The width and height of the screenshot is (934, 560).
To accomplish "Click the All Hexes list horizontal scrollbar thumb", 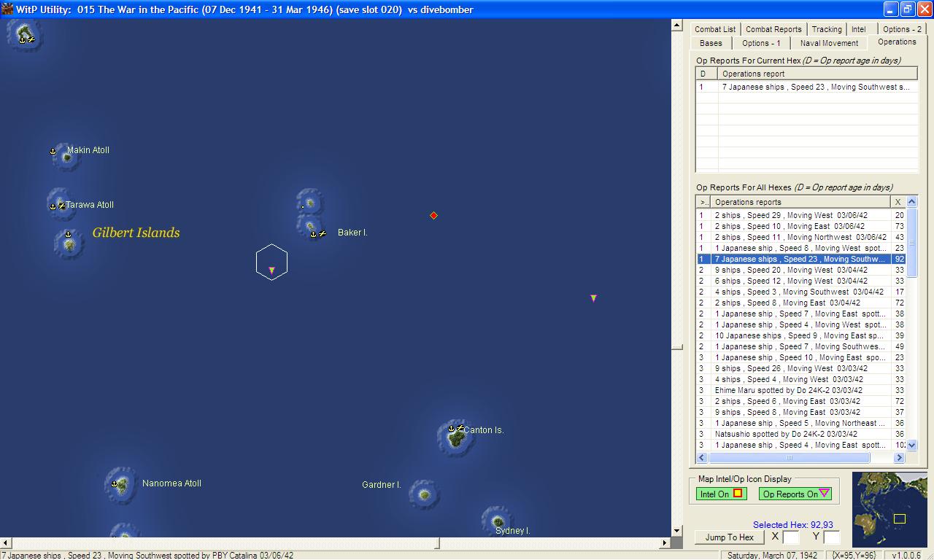I will [x=789, y=457].
